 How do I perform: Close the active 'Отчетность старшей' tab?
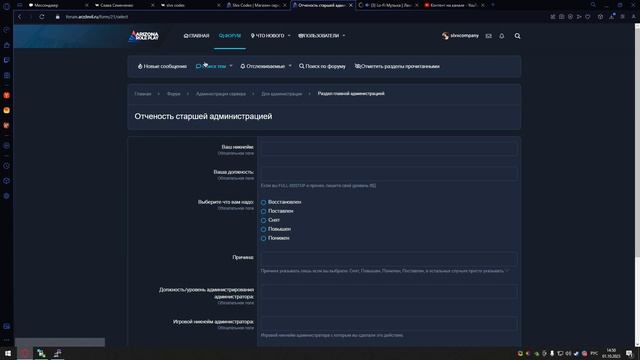[x=351, y=5]
